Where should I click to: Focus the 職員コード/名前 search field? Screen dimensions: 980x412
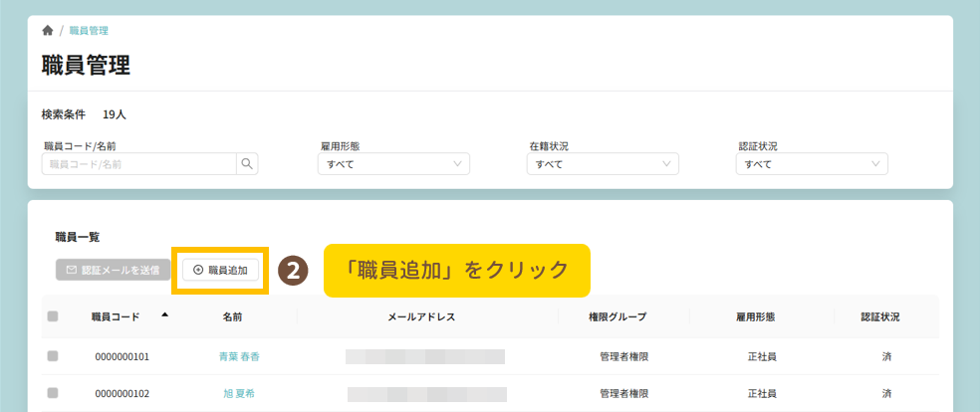tap(139, 164)
